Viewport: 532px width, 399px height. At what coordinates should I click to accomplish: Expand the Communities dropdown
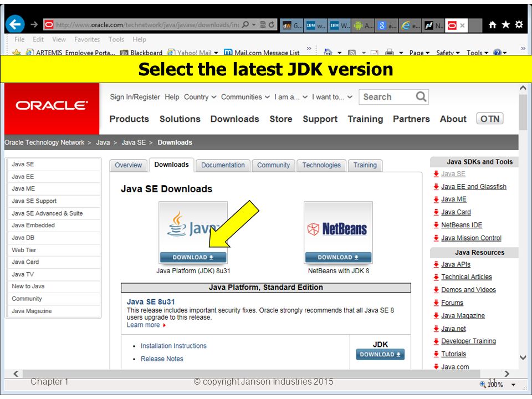click(x=245, y=97)
